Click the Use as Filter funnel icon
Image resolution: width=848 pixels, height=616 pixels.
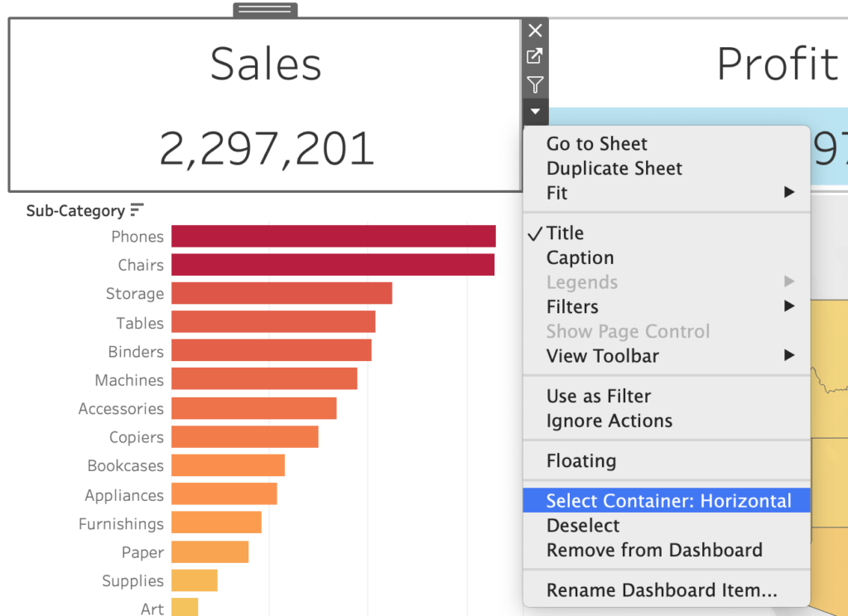(535, 84)
